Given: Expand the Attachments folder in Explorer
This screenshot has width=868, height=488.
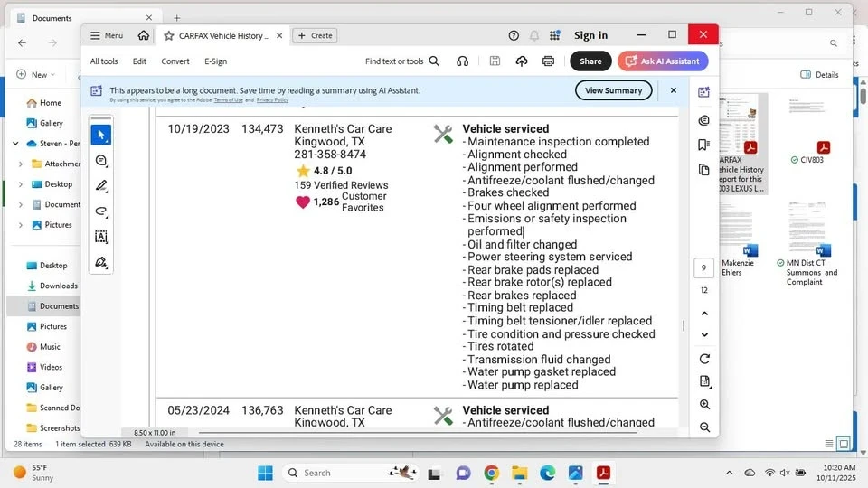Looking at the screenshot, I should 21,164.
